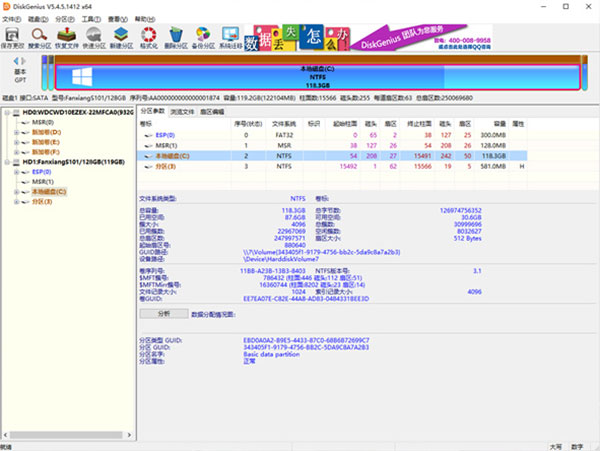Expand the 本地磁盘(C:) node in the disk tree
This screenshot has width=600, height=451.
click(x=18, y=190)
